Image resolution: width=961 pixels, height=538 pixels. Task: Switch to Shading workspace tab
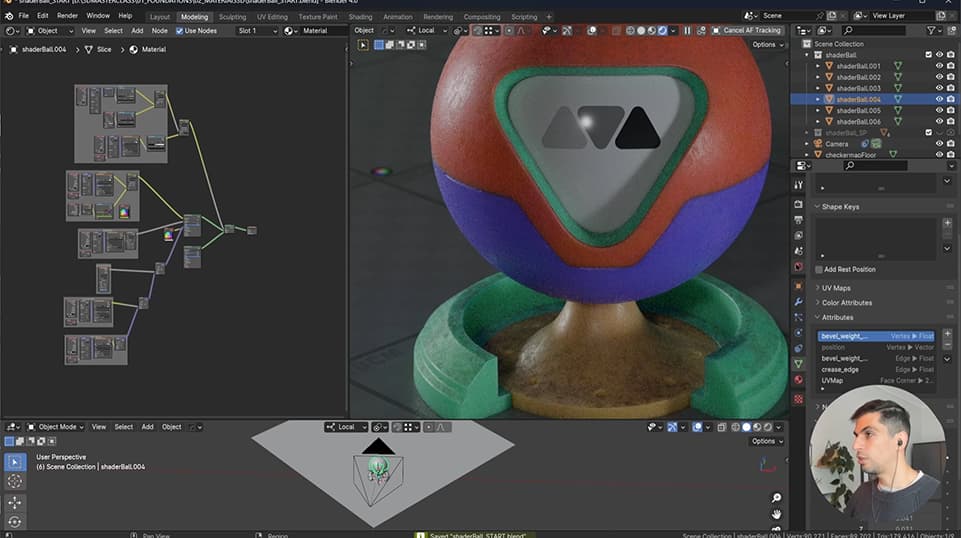(x=360, y=17)
